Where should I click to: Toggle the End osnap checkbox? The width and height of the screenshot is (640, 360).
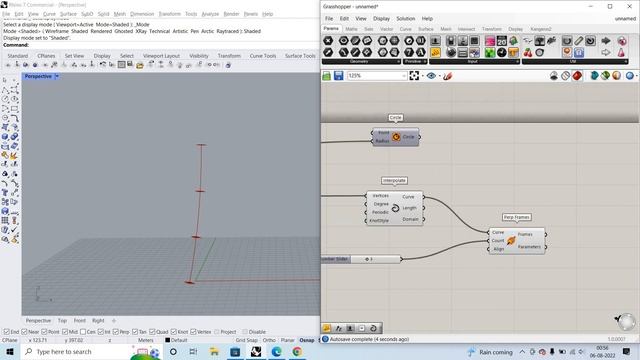point(6,332)
